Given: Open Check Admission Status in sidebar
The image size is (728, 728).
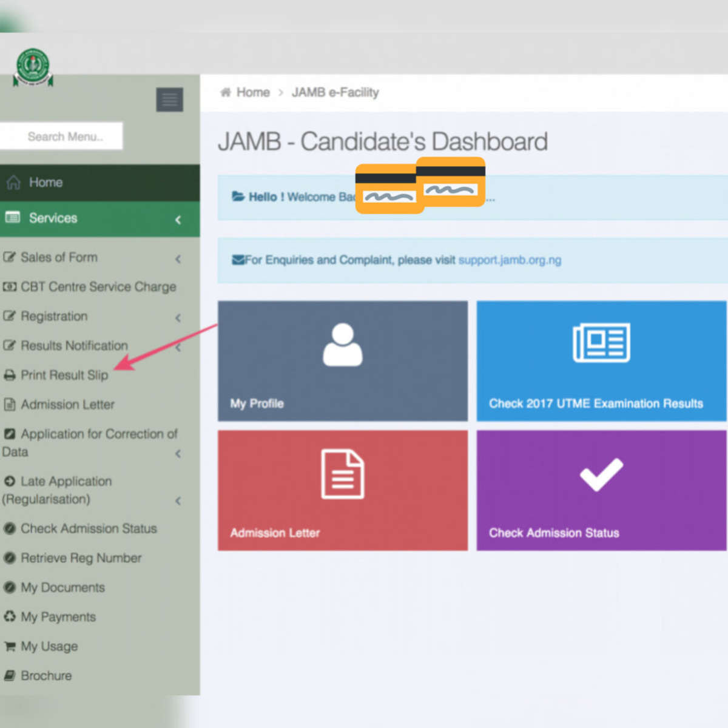Looking at the screenshot, I should (x=89, y=529).
